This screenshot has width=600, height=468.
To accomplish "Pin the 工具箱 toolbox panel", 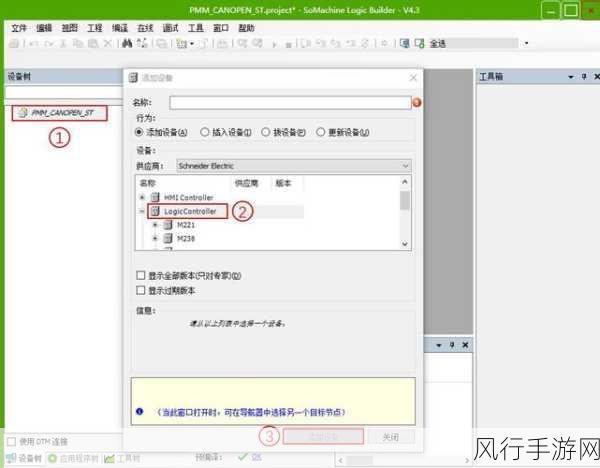I will (584, 77).
